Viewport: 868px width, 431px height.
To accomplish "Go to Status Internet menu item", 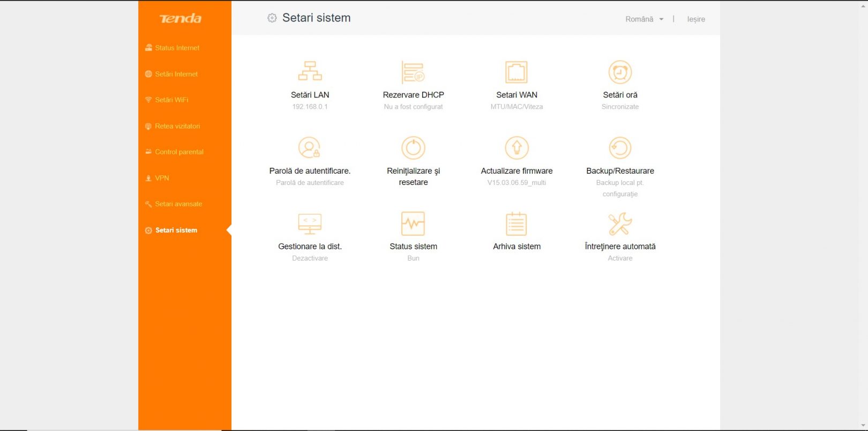I will [x=177, y=48].
